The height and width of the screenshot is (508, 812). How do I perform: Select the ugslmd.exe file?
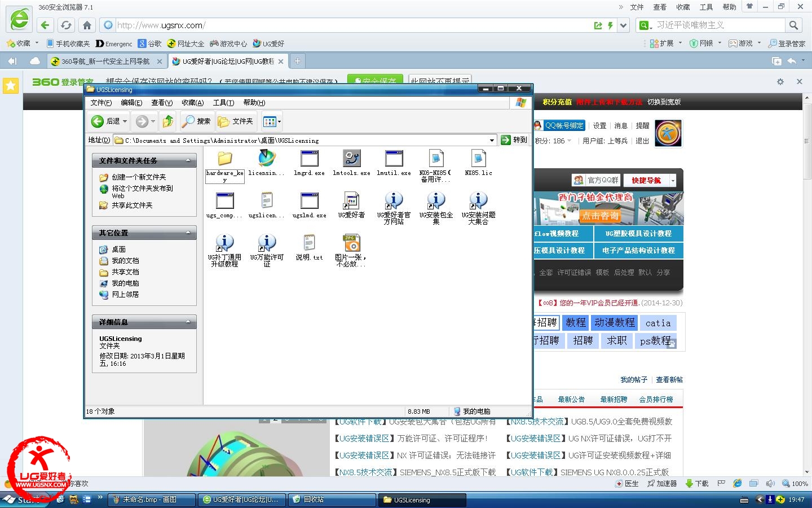(x=309, y=205)
